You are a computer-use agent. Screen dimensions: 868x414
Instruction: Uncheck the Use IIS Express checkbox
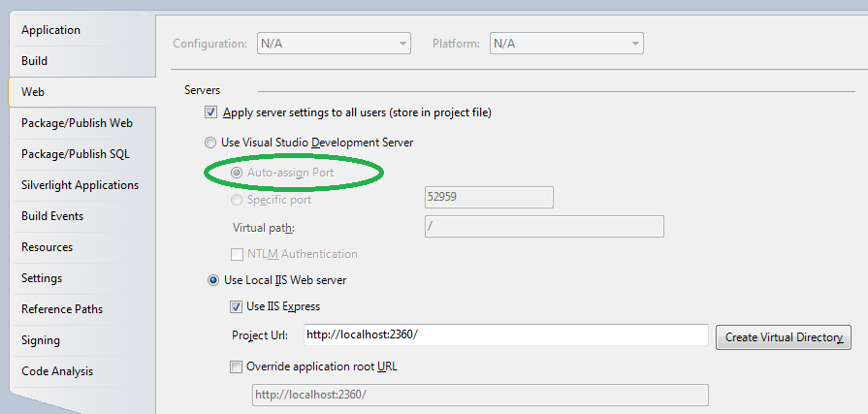(237, 307)
